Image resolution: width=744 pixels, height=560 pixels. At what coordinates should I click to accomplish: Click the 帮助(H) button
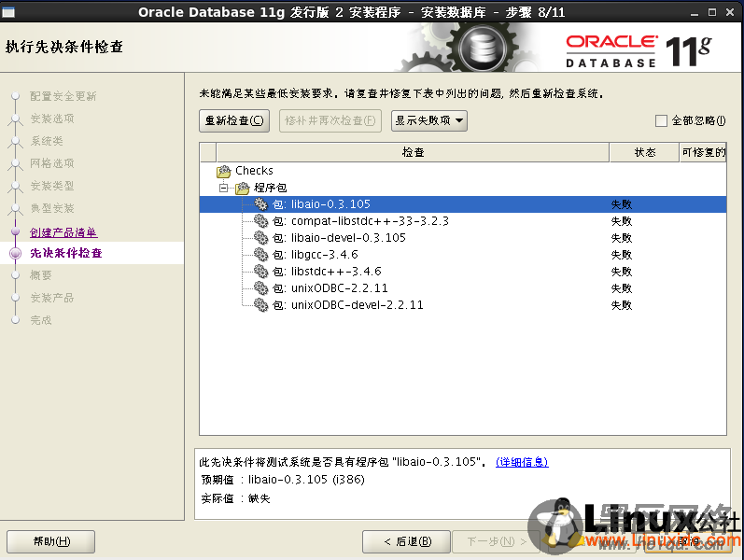51,541
